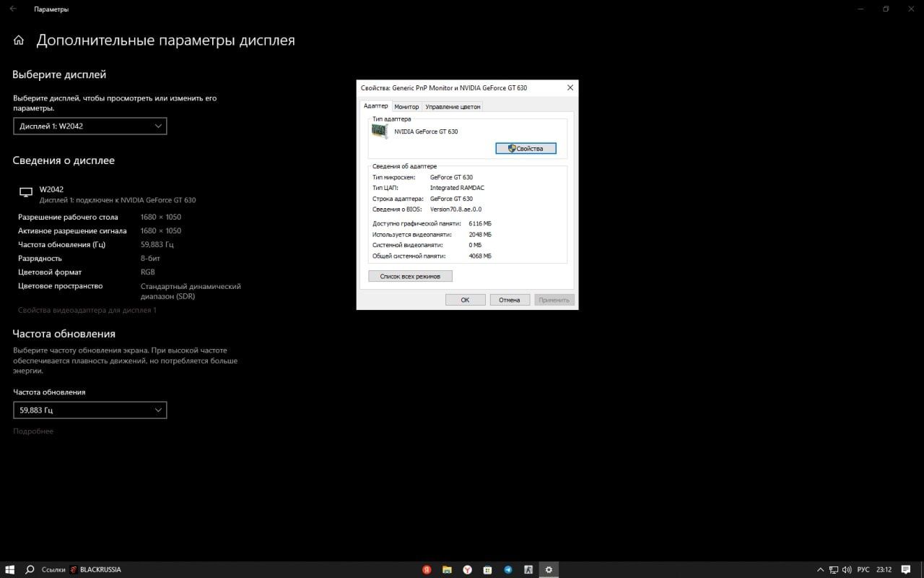Open network status tray icon
The image size is (924, 578).
click(833, 569)
